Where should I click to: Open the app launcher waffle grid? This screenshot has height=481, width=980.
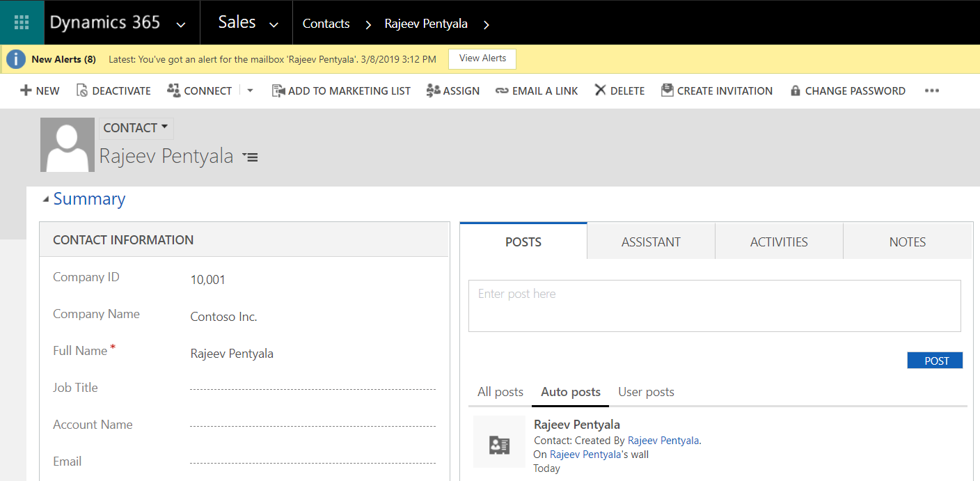pyautogui.click(x=22, y=22)
